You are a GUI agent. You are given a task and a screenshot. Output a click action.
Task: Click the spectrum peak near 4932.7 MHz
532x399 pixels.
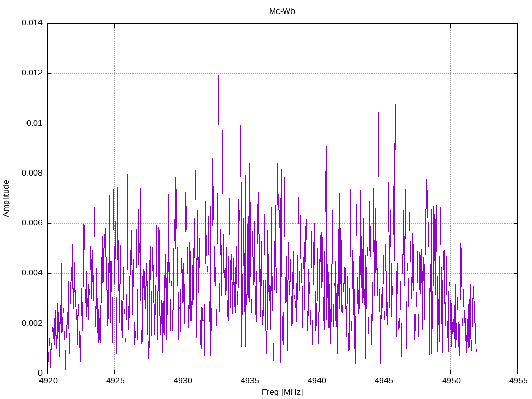tap(219, 76)
